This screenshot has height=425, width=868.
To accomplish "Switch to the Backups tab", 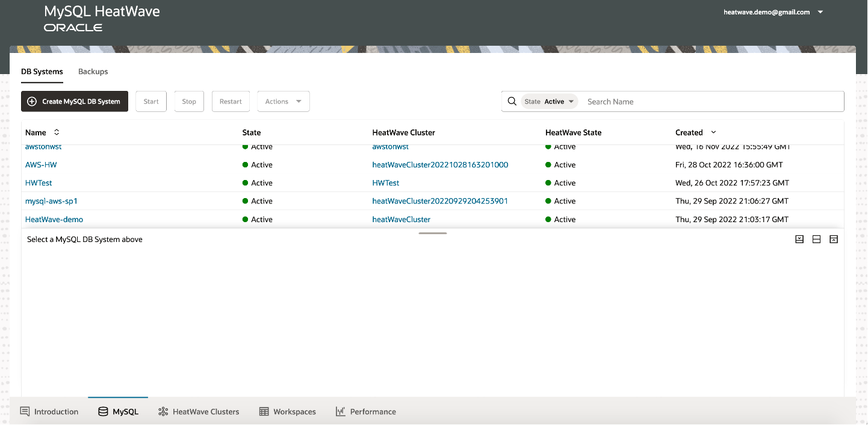I will point(93,72).
